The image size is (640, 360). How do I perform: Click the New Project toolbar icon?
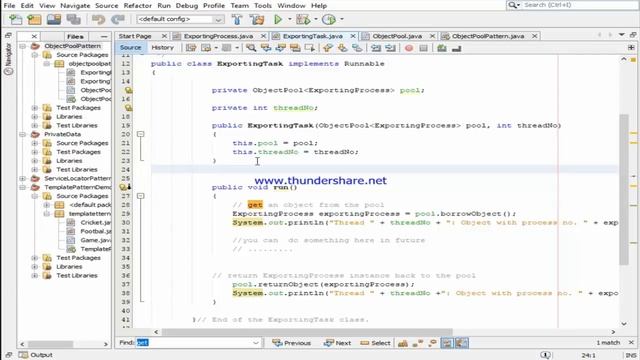click(x=34, y=19)
